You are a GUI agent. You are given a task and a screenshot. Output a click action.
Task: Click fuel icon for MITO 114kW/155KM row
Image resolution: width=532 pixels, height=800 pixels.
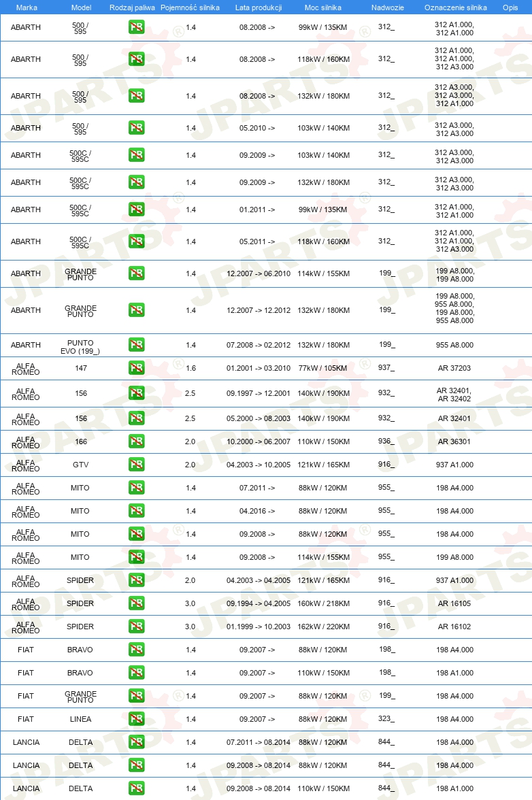136,557
